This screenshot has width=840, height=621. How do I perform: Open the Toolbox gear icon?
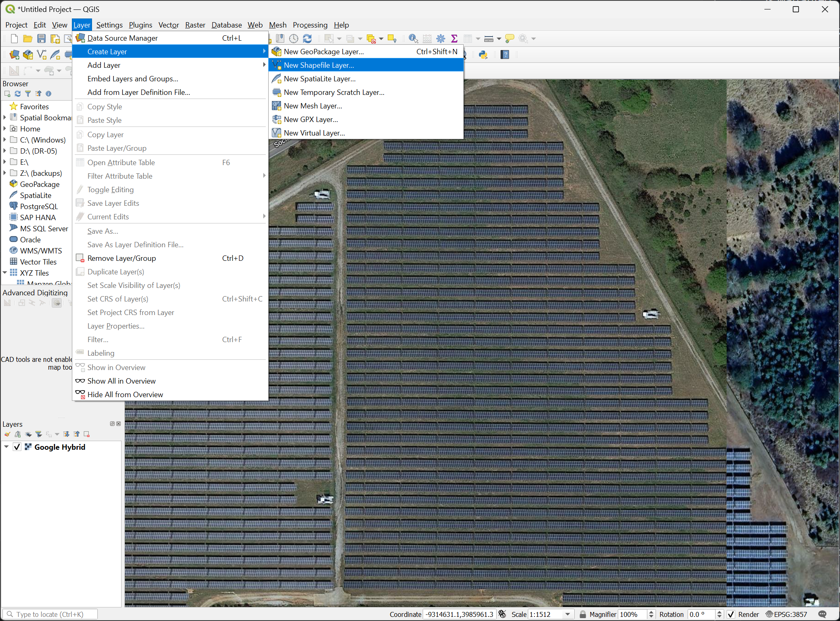tap(441, 39)
